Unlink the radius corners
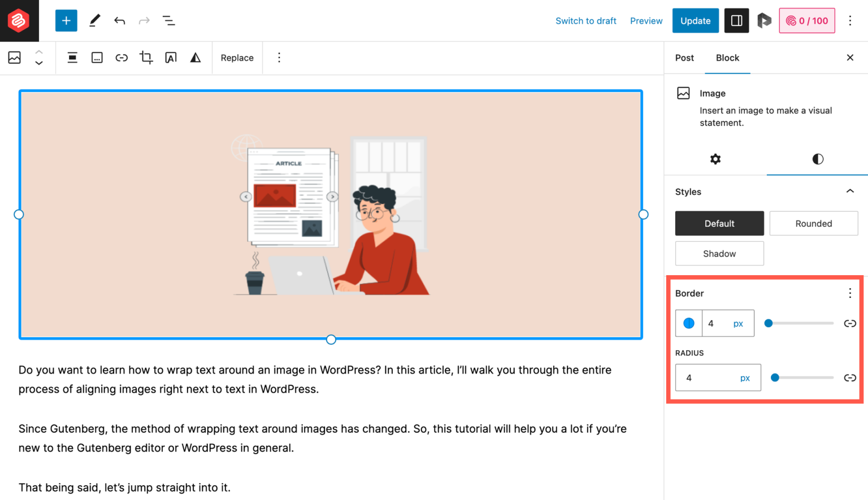The width and height of the screenshot is (868, 500). click(850, 377)
